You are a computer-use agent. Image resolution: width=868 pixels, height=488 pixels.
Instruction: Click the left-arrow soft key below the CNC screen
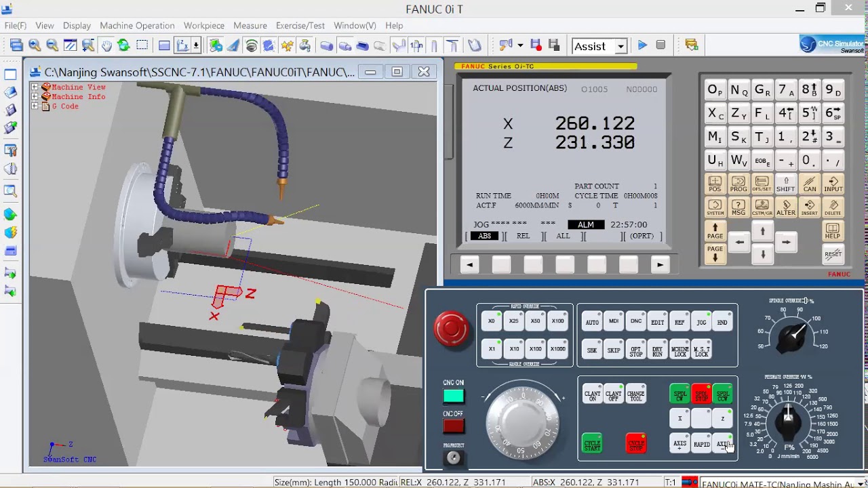click(x=469, y=265)
